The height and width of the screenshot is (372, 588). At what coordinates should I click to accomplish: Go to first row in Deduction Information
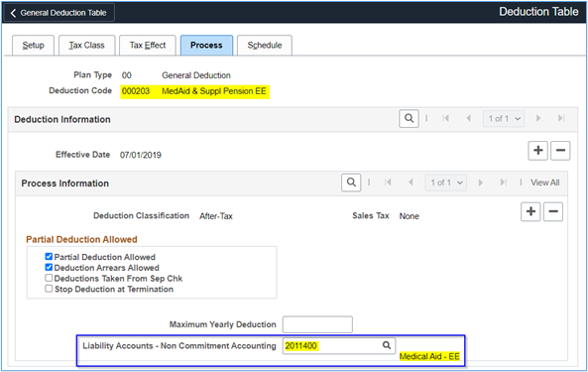pyautogui.click(x=445, y=118)
